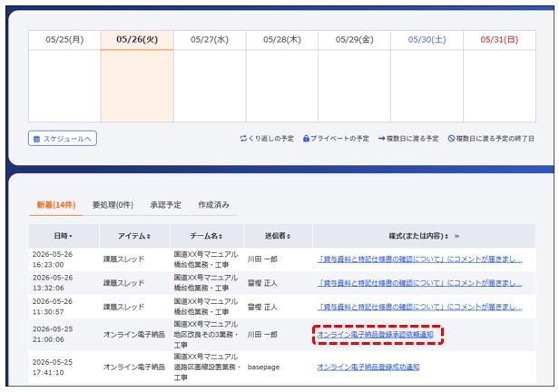559x392 pixels.
Task: Click the team name containing 地区改良その3業務
Action: 206,335
